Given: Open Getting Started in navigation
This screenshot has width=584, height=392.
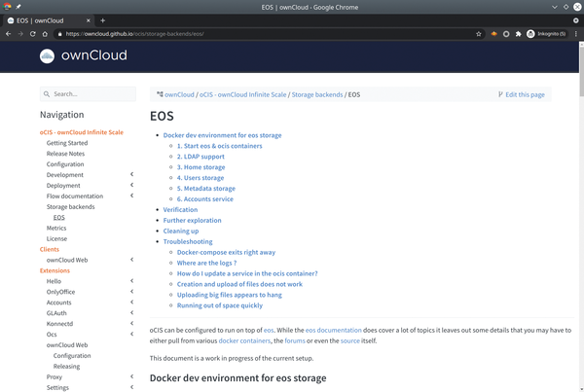Looking at the screenshot, I should 67,143.
